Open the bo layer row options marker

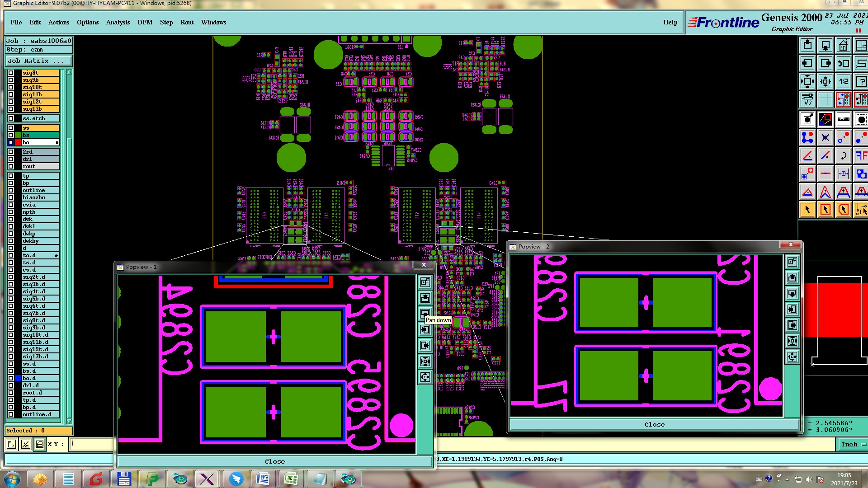click(x=57, y=142)
